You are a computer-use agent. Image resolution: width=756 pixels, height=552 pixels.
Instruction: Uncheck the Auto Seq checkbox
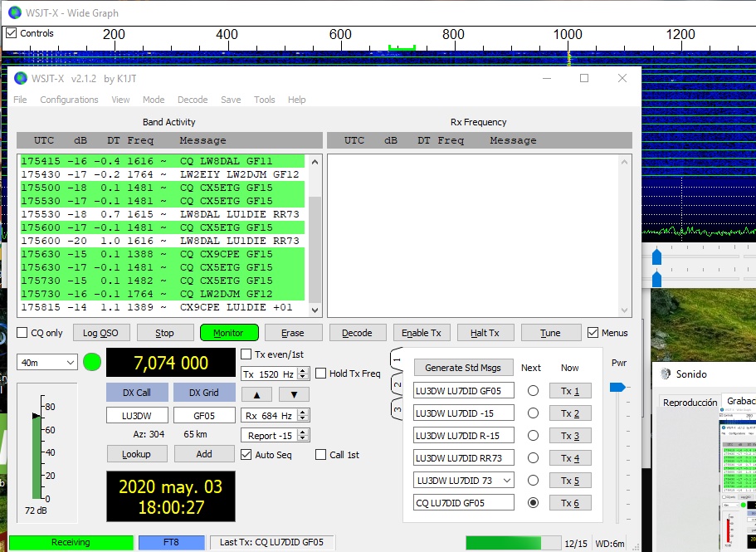click(x=246, y=455)
